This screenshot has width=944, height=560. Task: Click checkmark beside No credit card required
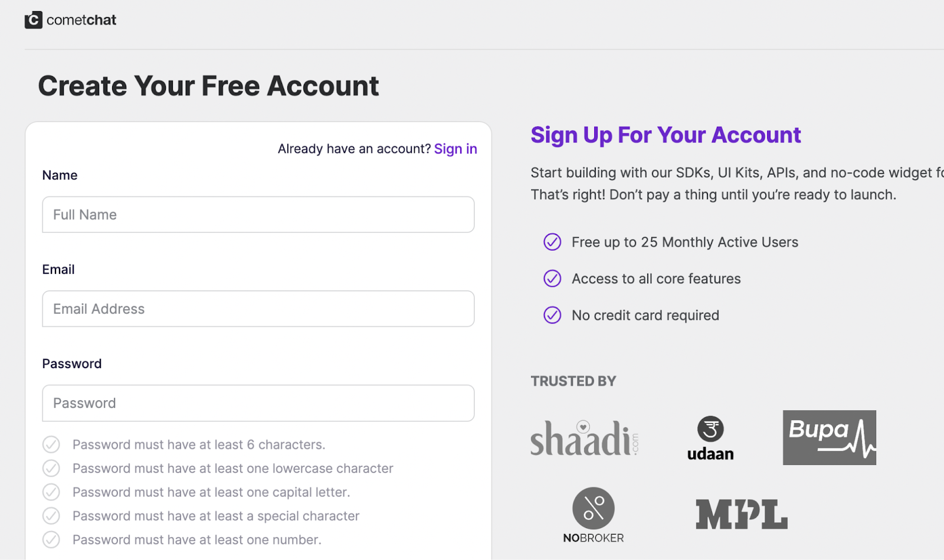point(552,315)
